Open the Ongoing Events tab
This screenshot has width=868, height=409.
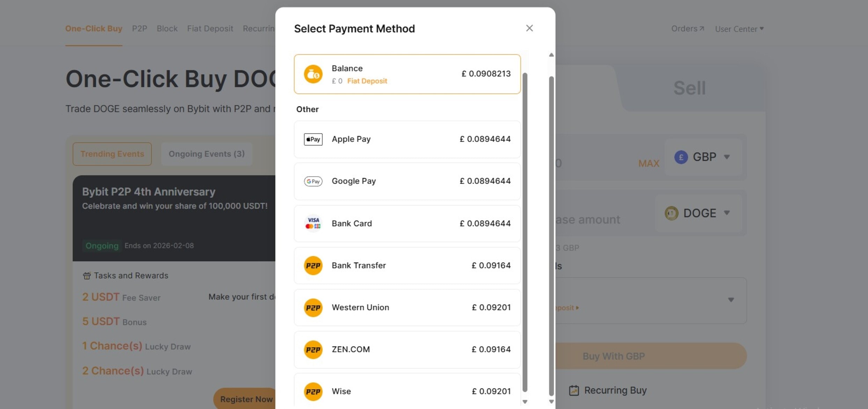click(207, 154)
